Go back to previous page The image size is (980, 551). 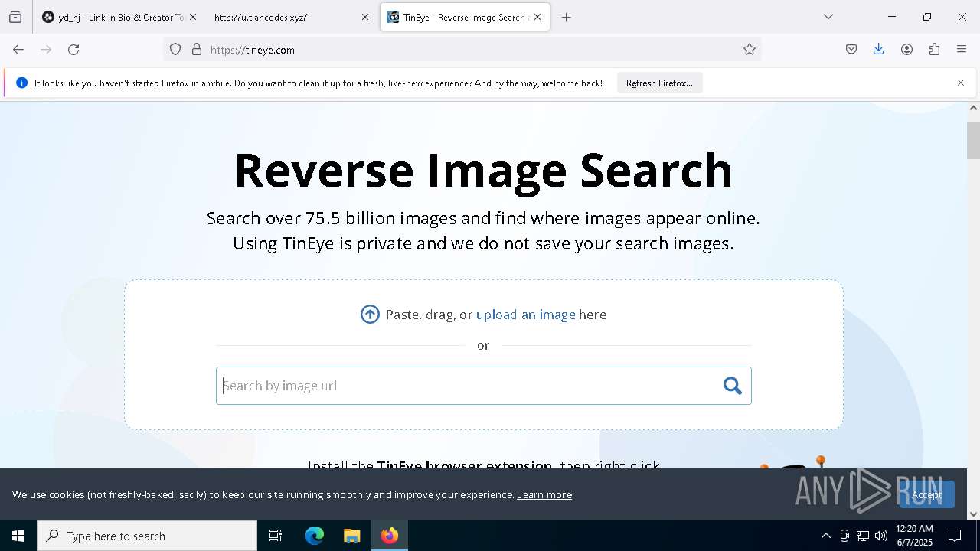tap(18, 50)
